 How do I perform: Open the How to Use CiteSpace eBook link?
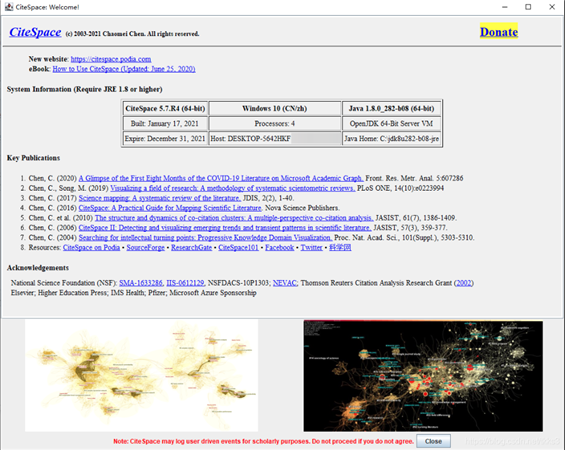pyautogui.click(x=124, y=69)
